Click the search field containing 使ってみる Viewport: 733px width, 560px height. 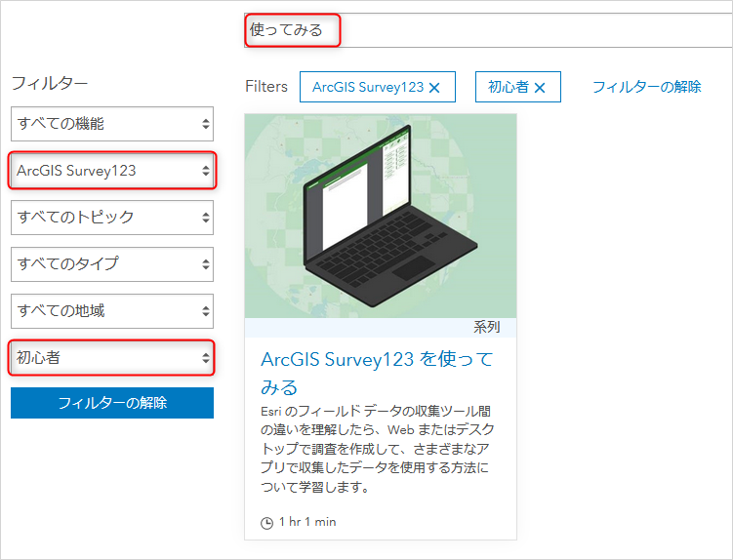click(488, 30)
